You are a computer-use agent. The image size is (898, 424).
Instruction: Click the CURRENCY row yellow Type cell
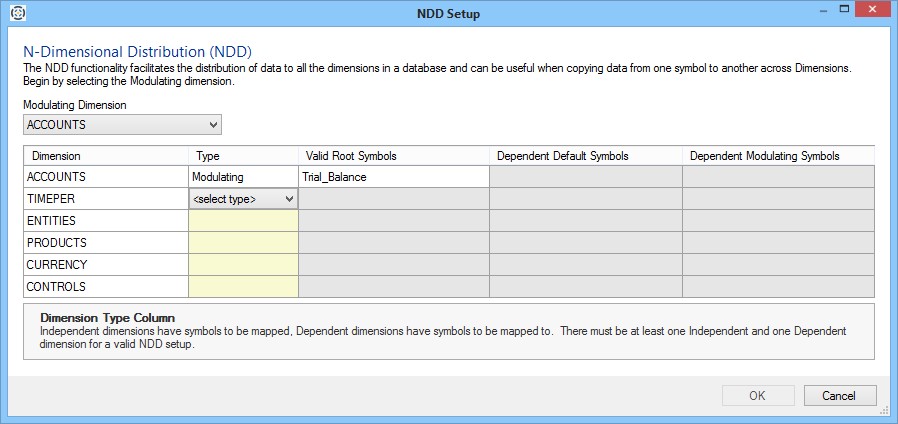[243, 265]
